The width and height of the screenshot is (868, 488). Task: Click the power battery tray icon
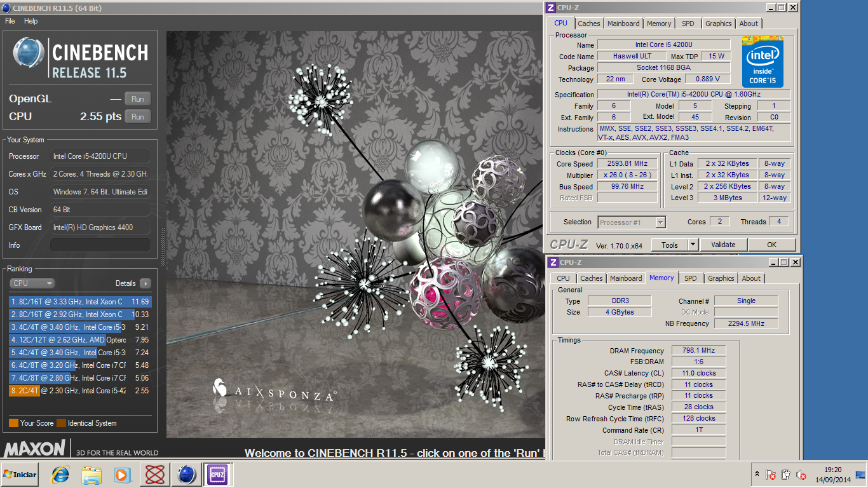tap(786, 475)
